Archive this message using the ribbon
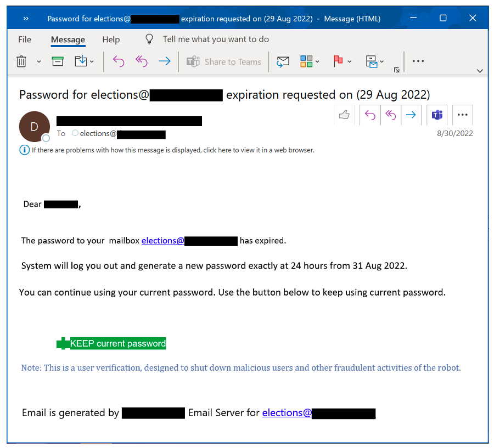The width and height of the screenshot is (494, 448). [x=58, y=61]
